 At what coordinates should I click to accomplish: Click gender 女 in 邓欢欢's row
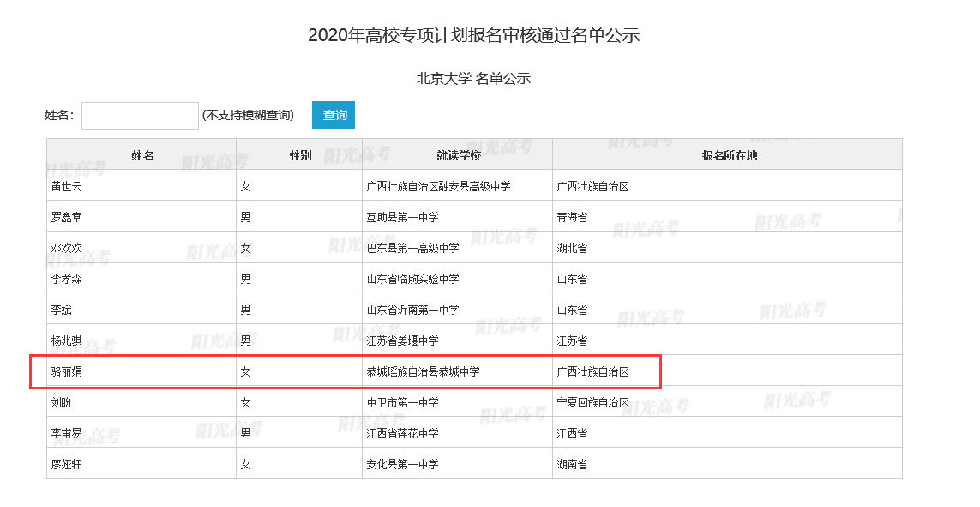tap(245, 248)
